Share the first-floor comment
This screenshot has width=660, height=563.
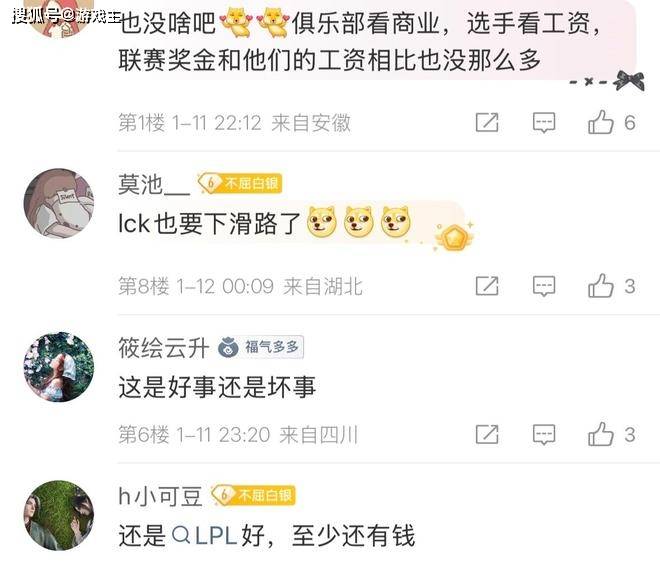click(487, 123)
